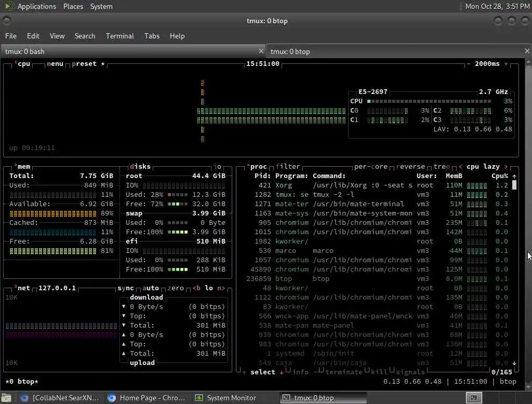Click the clock showing Mon Oct 28

click(497, 6)
